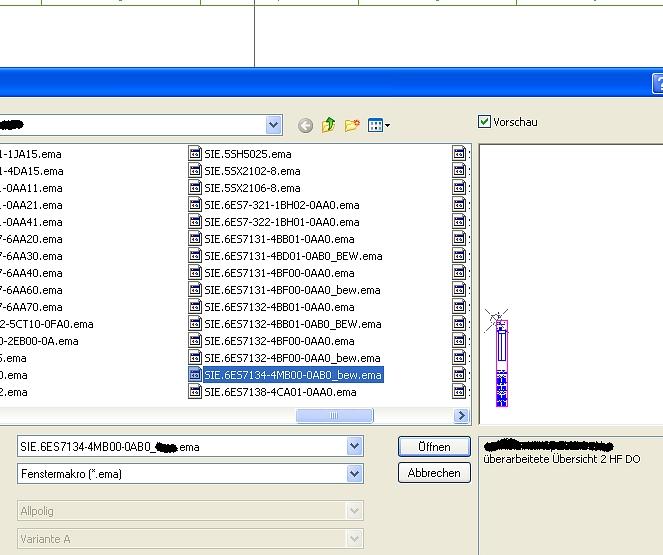Click icon of SIE.6ES7-322-1BH01-0AA0.ema
The height and width of the screenshot is (555, 663).
click(195, 221)
